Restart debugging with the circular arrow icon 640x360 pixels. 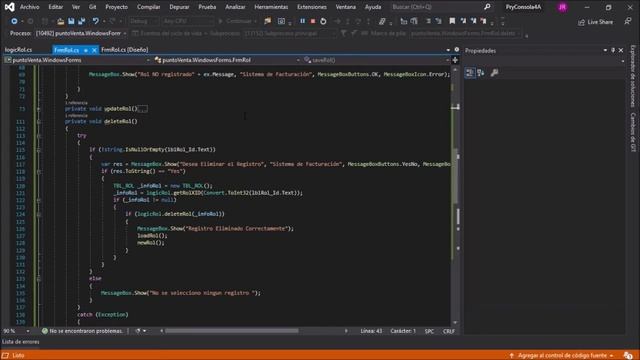coord(323,21)
